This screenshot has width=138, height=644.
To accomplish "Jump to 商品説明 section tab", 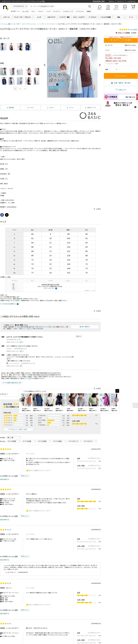I will 10,108.
